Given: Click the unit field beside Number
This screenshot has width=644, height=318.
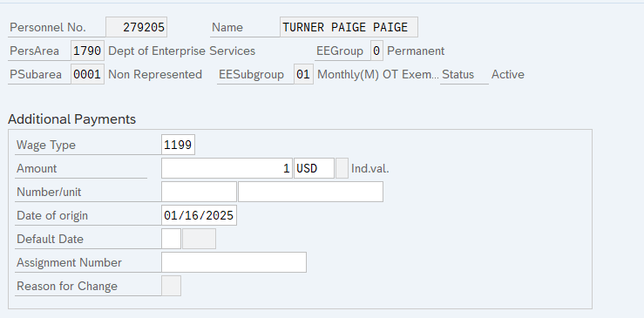Looking at the screenshot, I should [x=310, y=192].
